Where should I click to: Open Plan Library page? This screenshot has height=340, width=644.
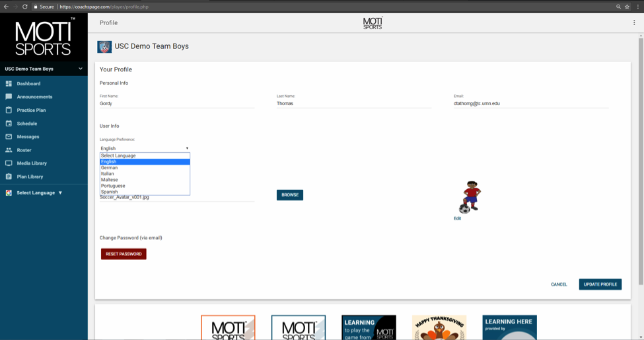[30, 177]
